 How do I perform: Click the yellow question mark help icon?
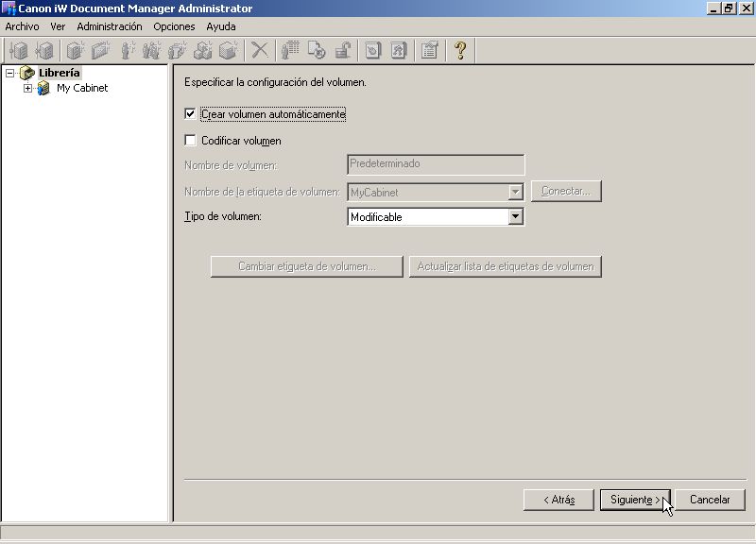point(460,50)
